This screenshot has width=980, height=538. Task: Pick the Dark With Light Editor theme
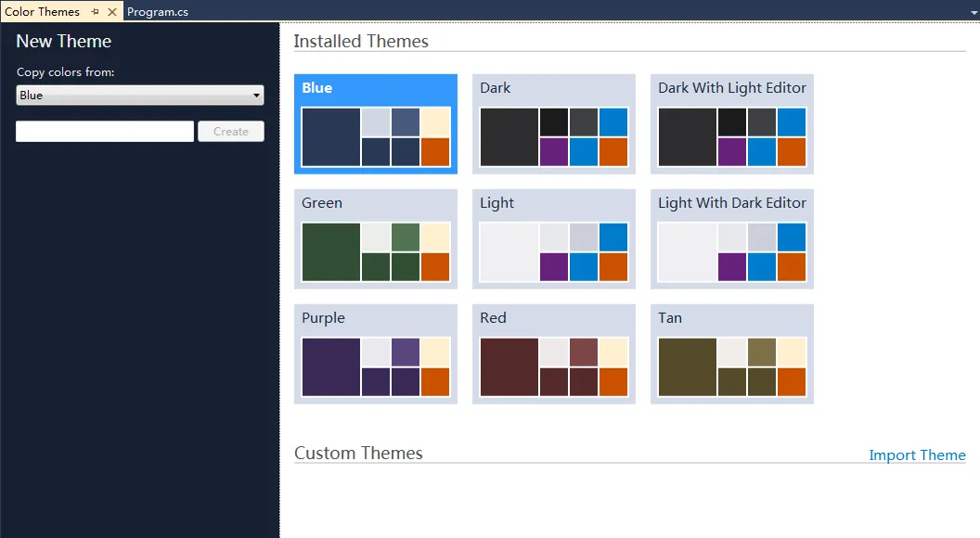click(731, 123)
